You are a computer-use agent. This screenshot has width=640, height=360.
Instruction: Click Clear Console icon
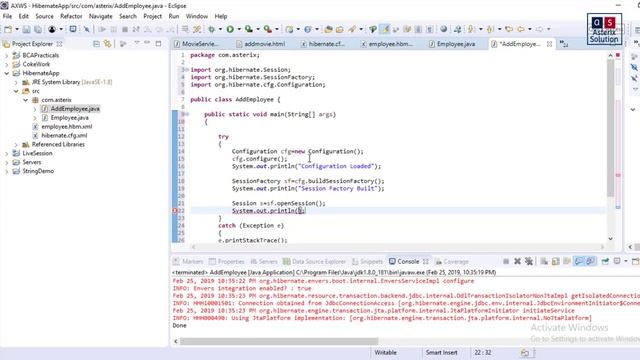click(544, 261)
